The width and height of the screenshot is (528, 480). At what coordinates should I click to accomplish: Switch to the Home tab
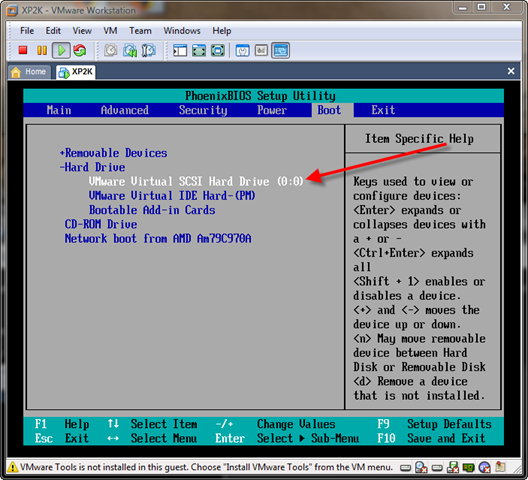(29, 72)
